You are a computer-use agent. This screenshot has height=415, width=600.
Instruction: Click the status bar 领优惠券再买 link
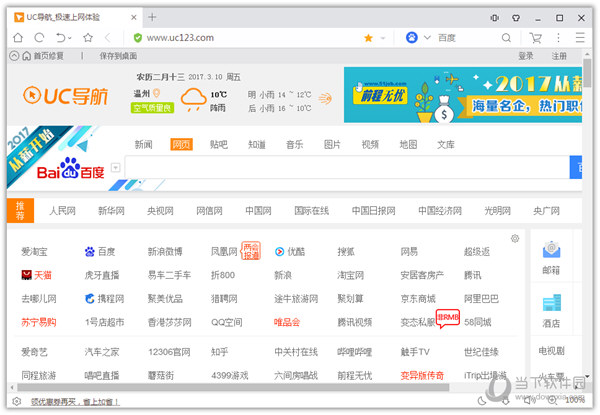[75, 402]
